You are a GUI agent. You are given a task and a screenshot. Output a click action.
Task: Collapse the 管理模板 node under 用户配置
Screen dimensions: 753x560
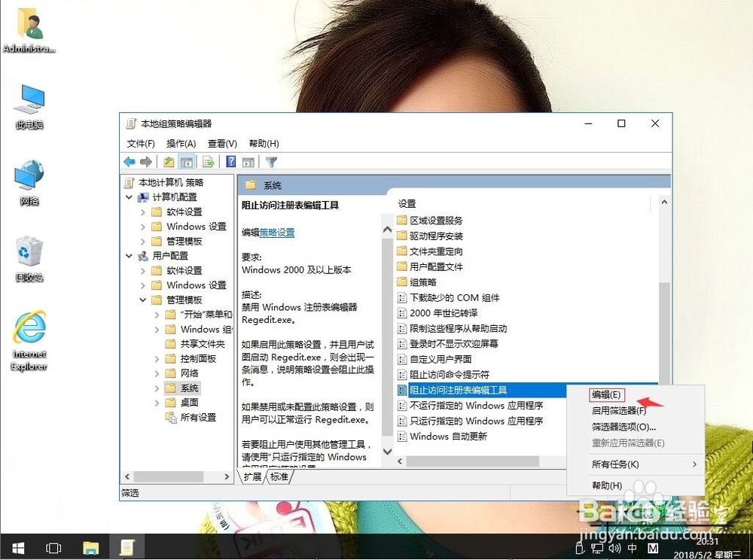(x=142, y=300)
